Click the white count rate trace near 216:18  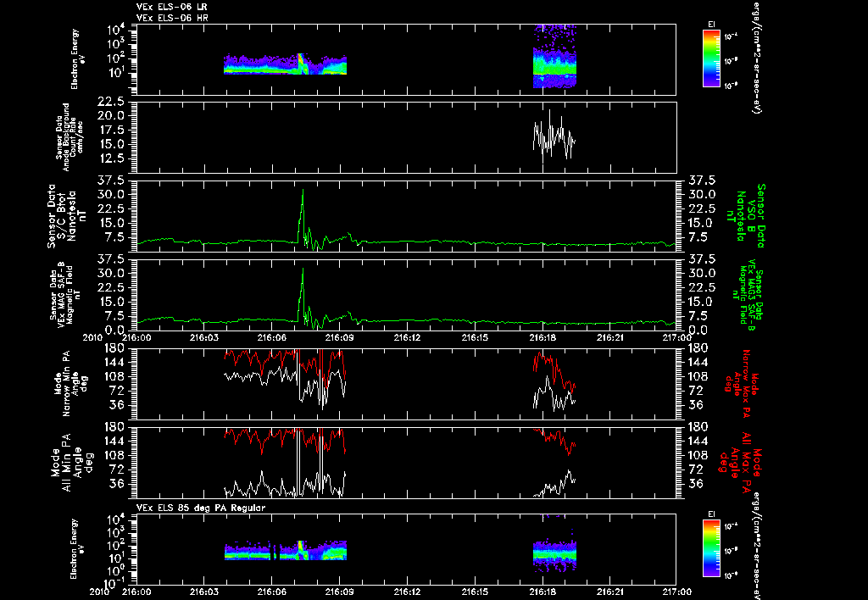554,136
